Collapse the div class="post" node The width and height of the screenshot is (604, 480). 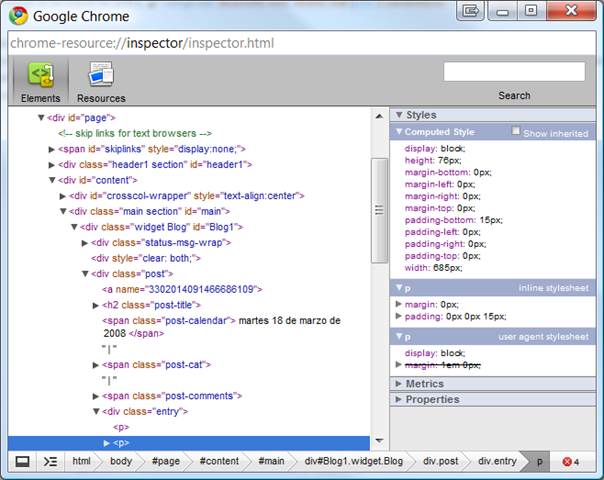[85, 274]
